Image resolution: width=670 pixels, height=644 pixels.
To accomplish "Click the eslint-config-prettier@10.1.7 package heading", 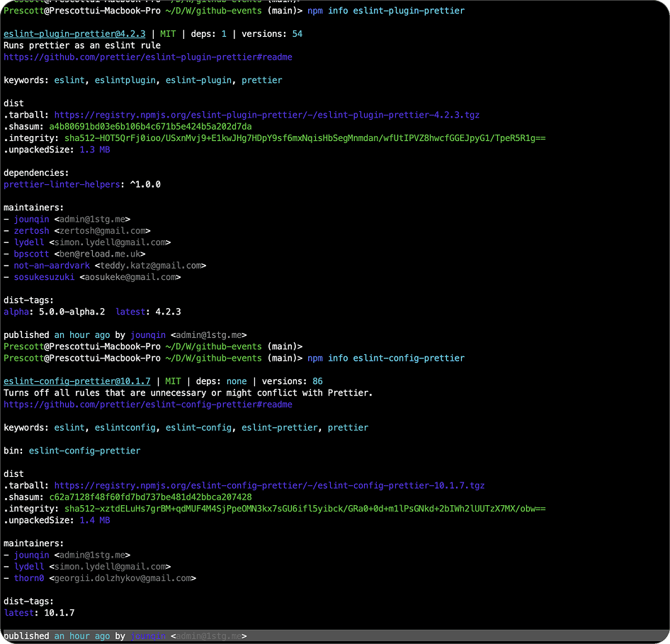I will point(77,381).
